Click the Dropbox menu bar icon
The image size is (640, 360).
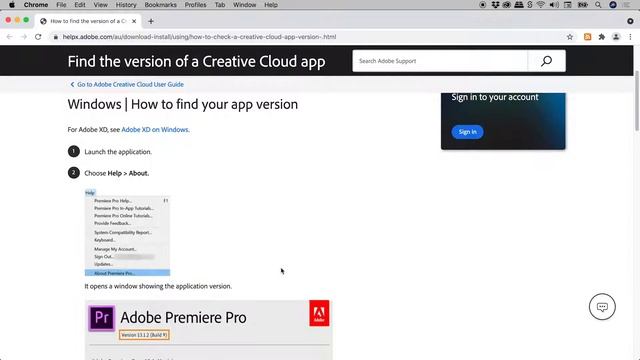click(x=495, y=5)
